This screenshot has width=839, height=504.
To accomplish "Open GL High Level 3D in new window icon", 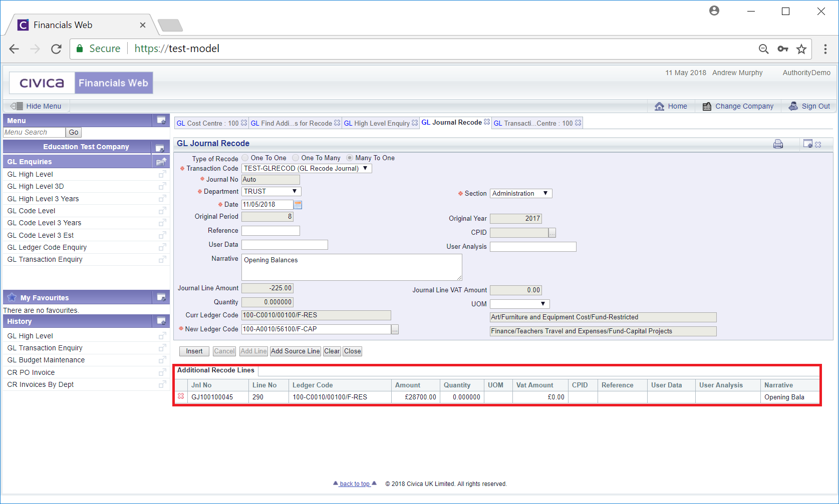I will tap(162, 186).
